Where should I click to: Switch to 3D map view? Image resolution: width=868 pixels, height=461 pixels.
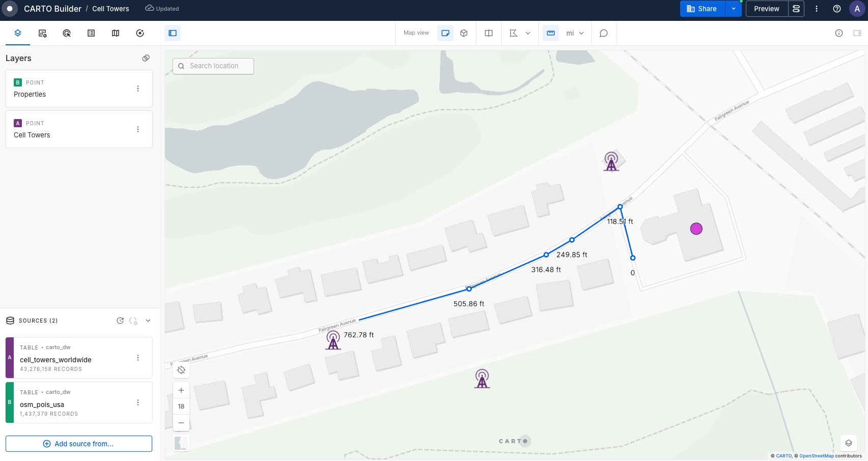click(464, 33)
